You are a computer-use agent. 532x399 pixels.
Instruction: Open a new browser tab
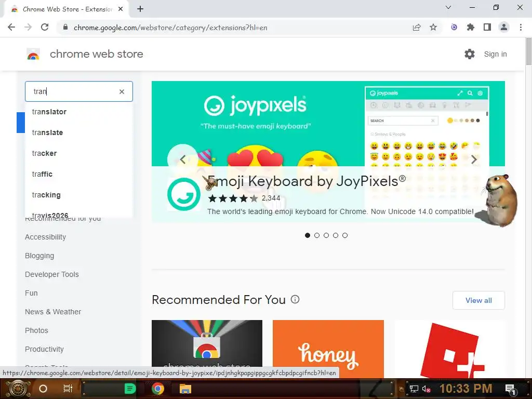click(140, 9)
